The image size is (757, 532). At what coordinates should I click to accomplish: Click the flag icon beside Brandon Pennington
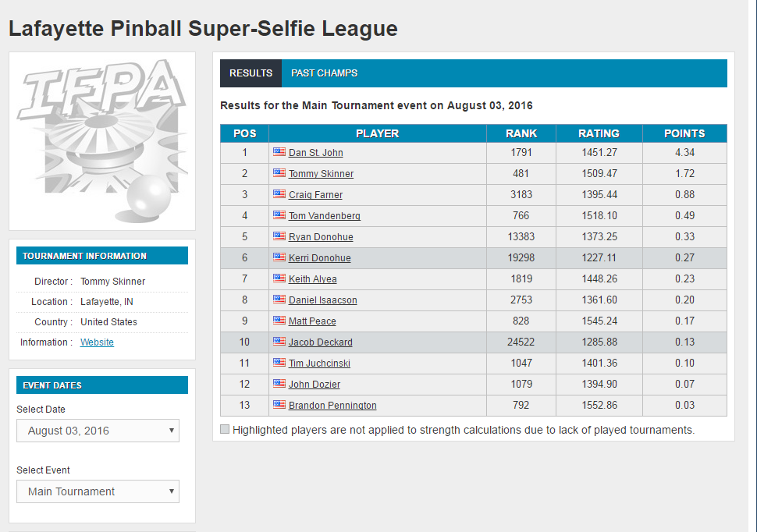coord(279,405)
